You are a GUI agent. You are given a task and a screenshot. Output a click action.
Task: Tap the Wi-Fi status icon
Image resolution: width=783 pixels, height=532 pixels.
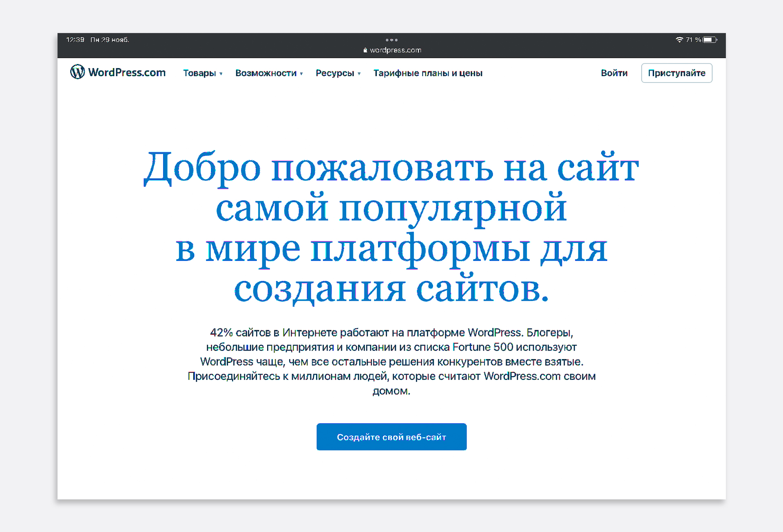pos(679,40)
